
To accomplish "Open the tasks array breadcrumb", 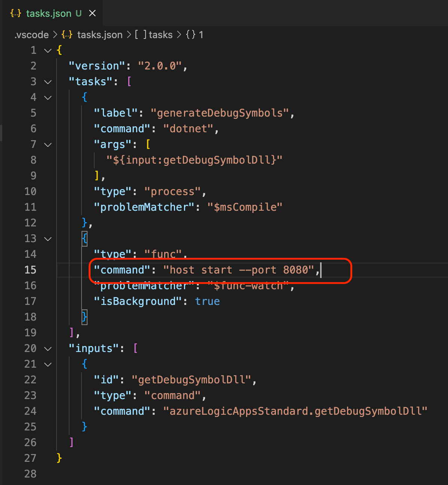I will pos(160,35).
